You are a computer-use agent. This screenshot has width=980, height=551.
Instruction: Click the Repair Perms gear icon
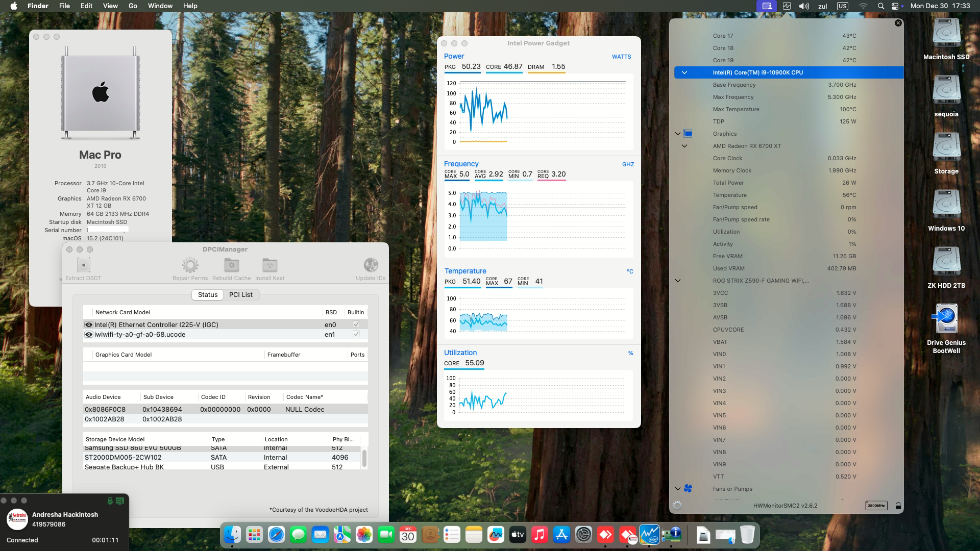click(190, 265)
